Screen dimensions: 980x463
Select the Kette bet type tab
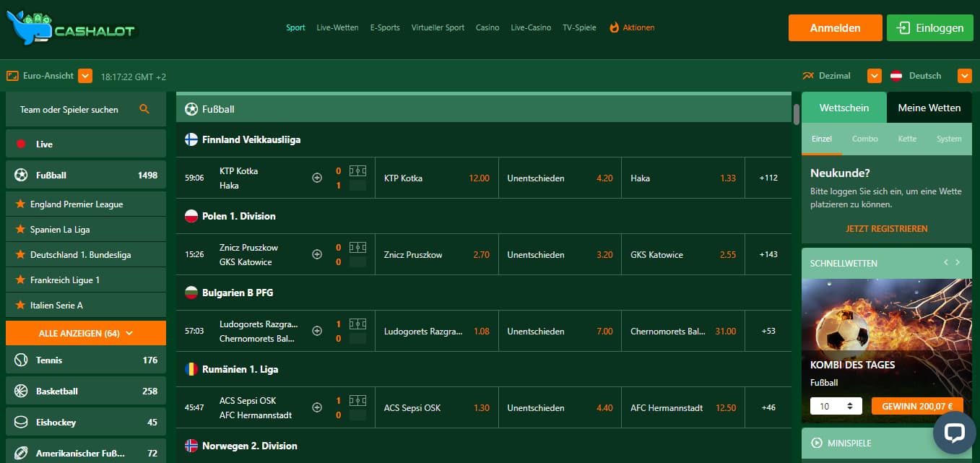pos(908,139)
